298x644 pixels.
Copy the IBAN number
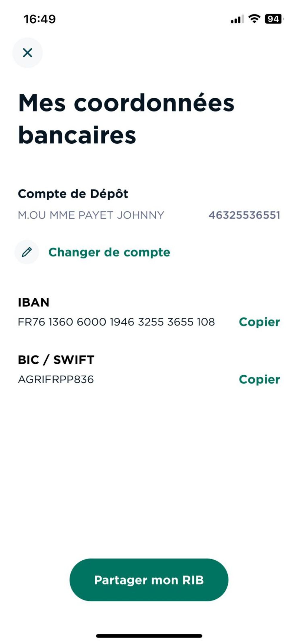tap(259, 322)
